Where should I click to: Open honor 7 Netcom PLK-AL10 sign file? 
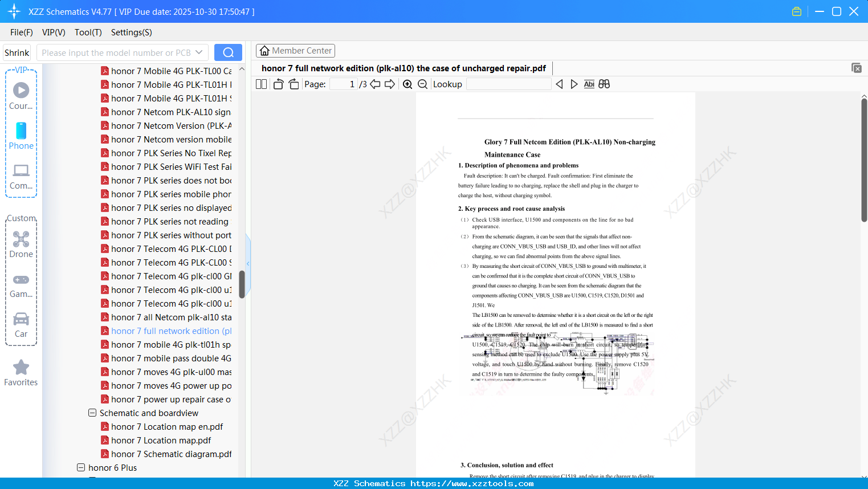coord(171,112)
